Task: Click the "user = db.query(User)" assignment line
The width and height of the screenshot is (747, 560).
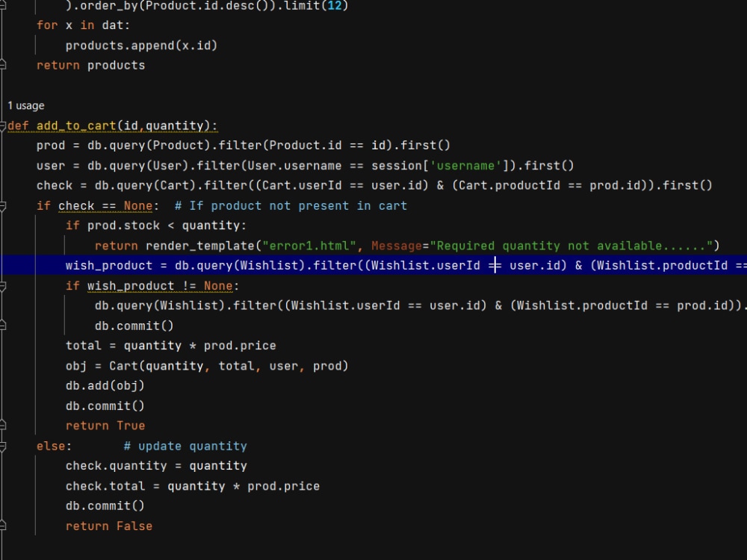Action: pyautogui.click(x=305, y=166)
